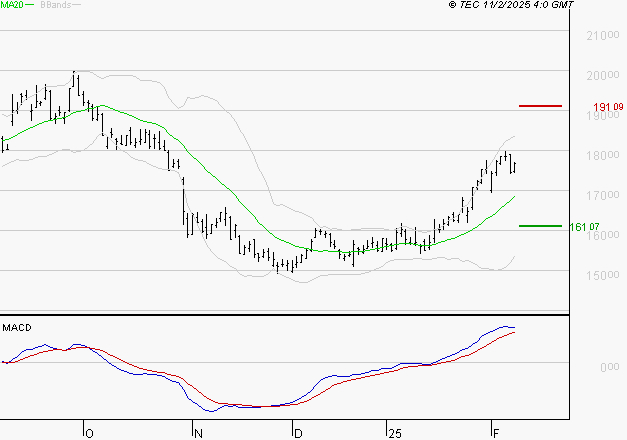Click the 170.00 price axis label

(603, 195)
